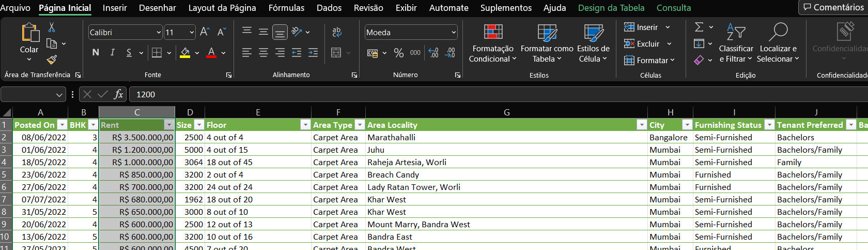
Task: Open the font name Calibri dropdown
Action: (159, 32)
